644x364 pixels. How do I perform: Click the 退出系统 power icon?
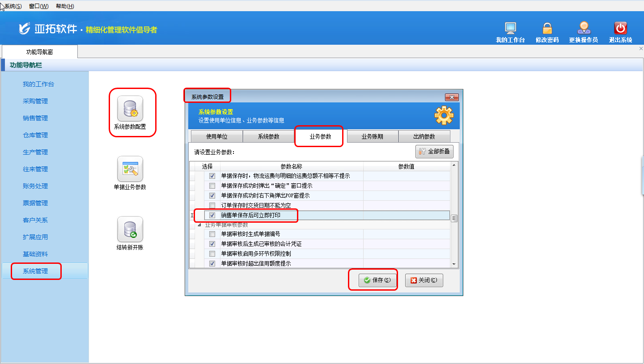pos(620,29)
